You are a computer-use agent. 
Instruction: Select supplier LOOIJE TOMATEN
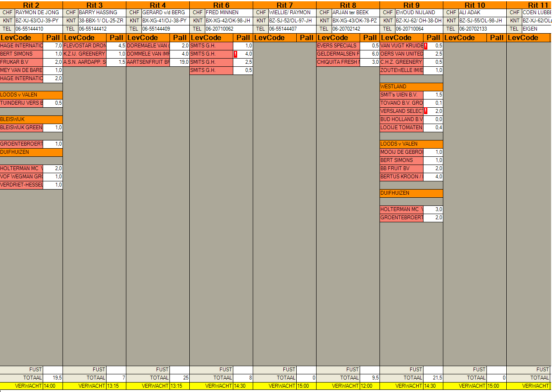coord(402,128)
